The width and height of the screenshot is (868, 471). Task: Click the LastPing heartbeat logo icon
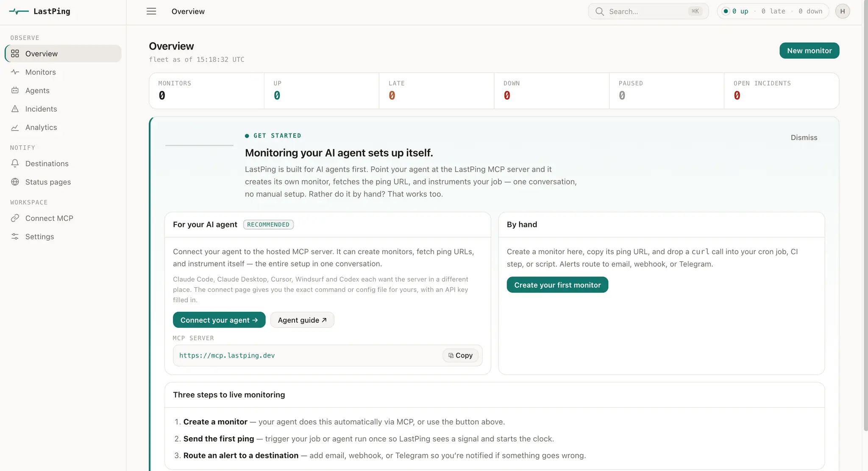coord(19,11)
